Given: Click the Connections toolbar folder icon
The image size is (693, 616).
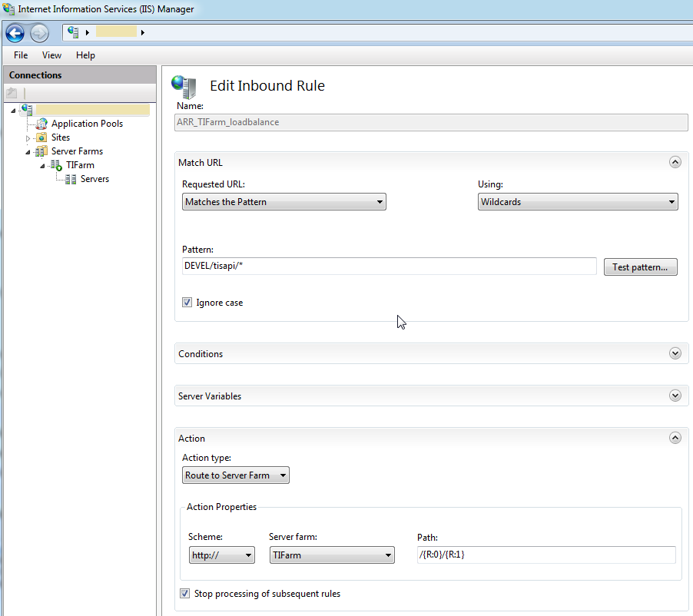Looking at the screenshot, I should 12,93.
